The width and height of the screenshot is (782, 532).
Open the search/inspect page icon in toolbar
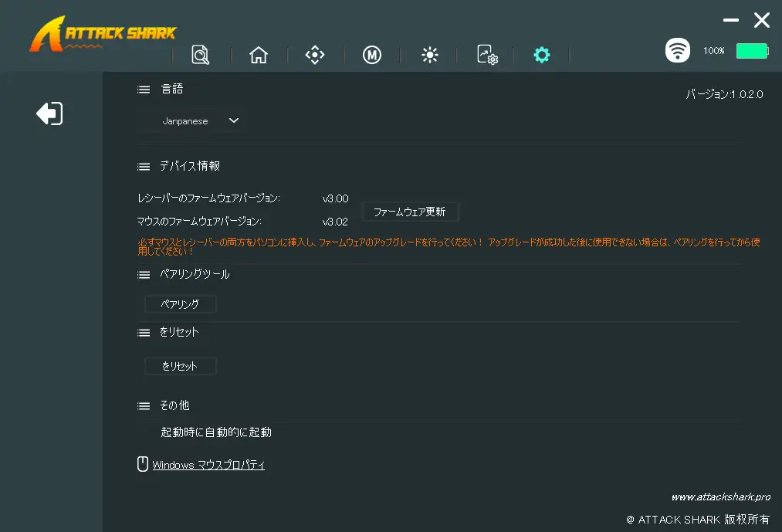point(200,55)
